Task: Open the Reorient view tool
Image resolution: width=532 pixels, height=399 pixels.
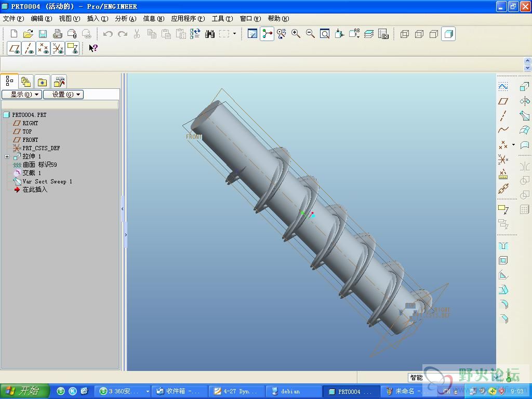Action: coord(339,34)
